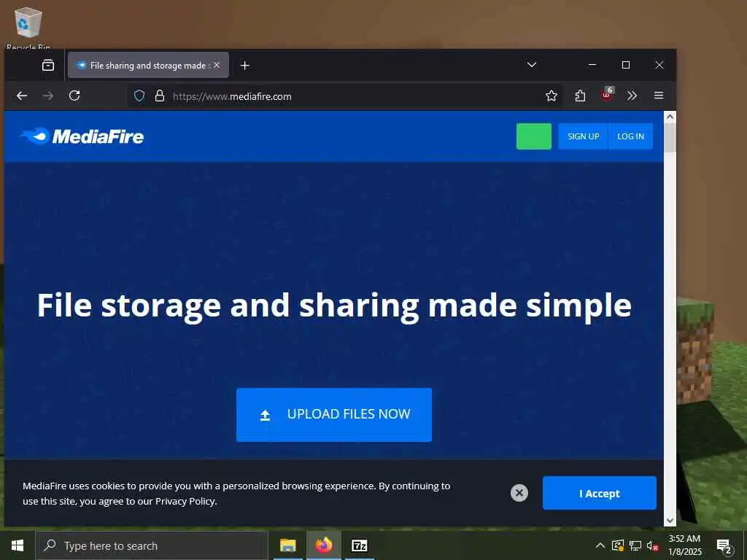Dismiss cookie banner with X icon
Screen dimensions: 747x560
click(519, 493)
